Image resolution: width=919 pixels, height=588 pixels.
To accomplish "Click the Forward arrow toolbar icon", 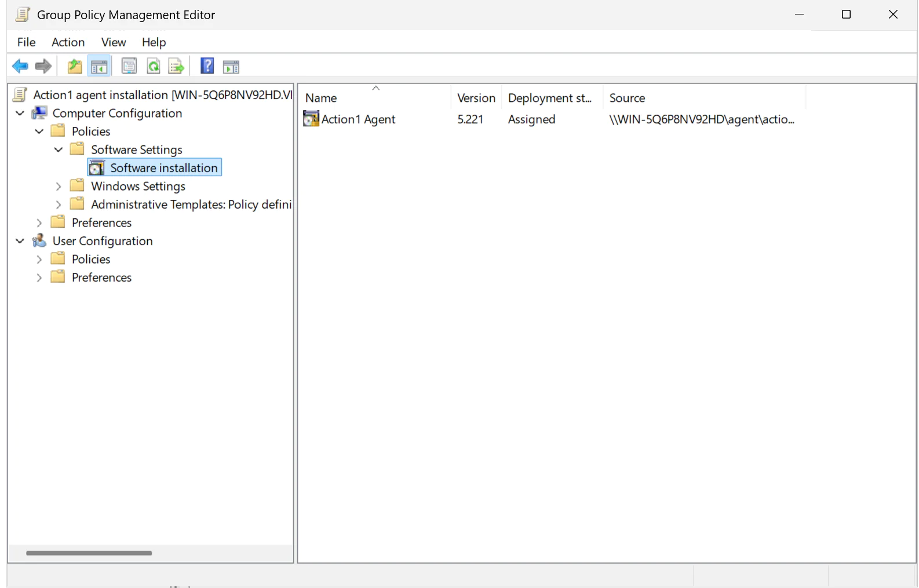I will [43, 67].
